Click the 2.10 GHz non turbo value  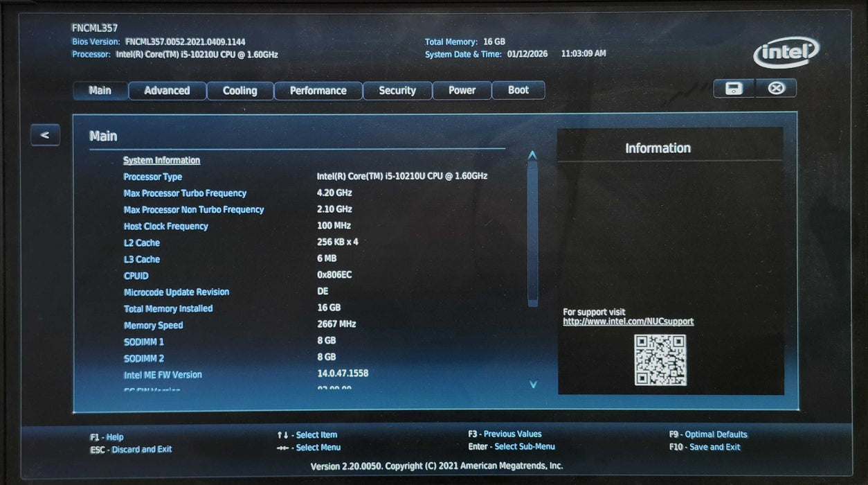(334, 209)
